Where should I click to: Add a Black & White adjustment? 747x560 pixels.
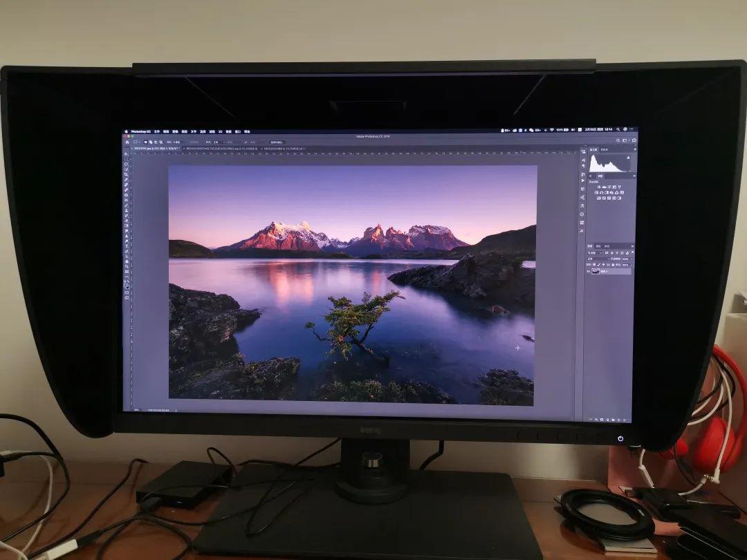pyautogui.click(x=607, y=193)
